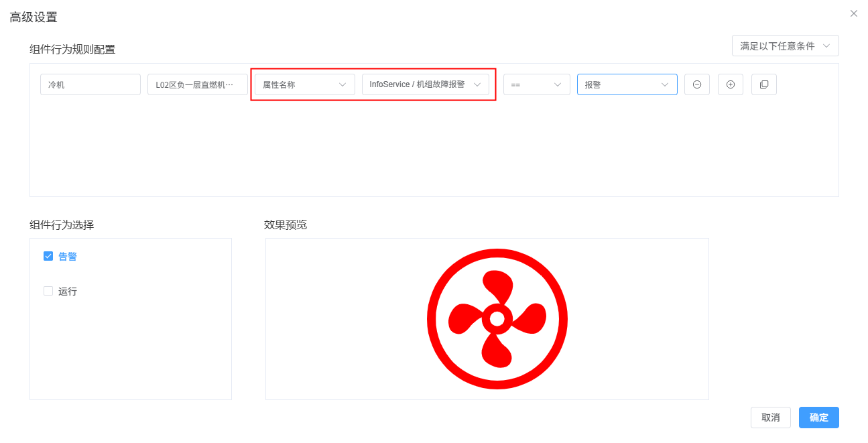868x443 pixels.
Task: Open the 满足以下任意条件 dropdown
Action: pos(785,46)
